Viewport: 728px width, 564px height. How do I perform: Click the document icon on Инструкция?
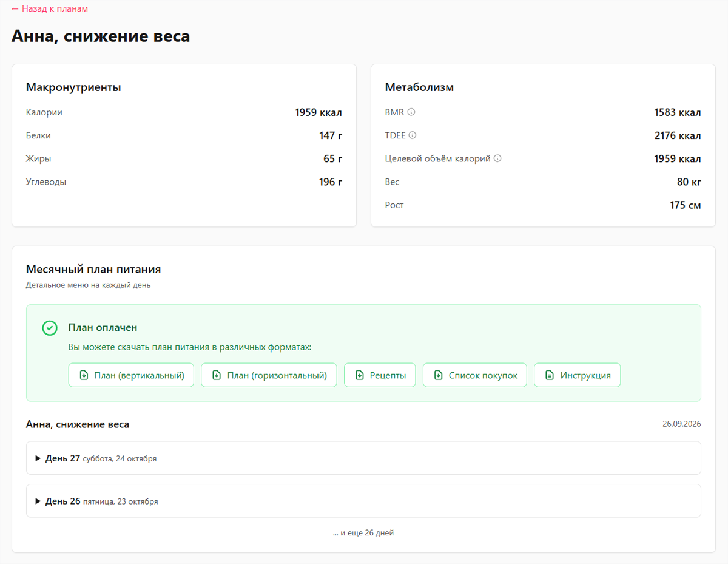coord(550,375)
